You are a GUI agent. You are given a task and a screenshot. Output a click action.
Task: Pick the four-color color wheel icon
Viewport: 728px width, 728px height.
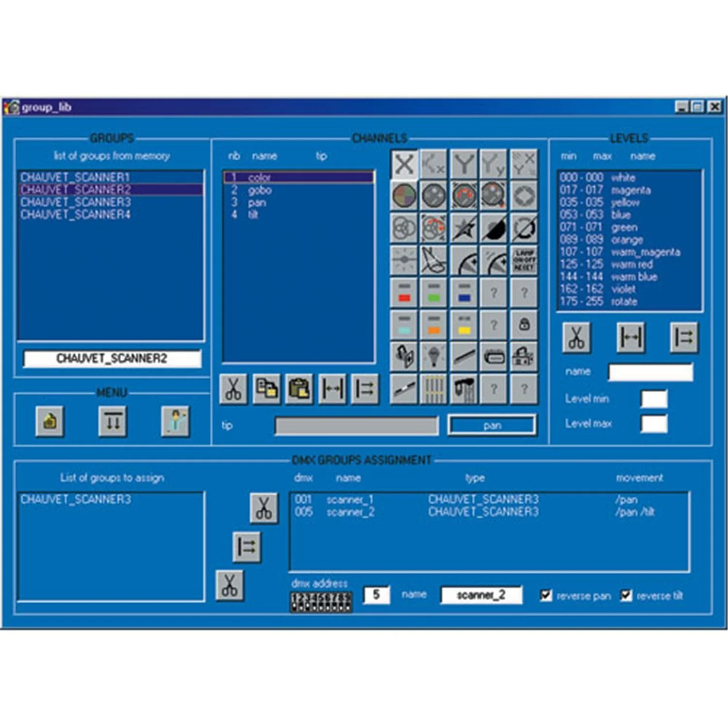404,196
